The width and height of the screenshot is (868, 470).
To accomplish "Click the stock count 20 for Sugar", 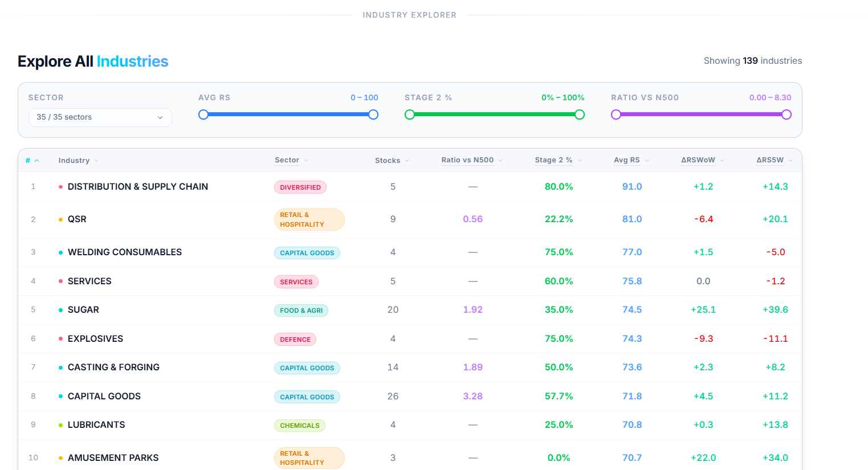I will tap(393, 310).
